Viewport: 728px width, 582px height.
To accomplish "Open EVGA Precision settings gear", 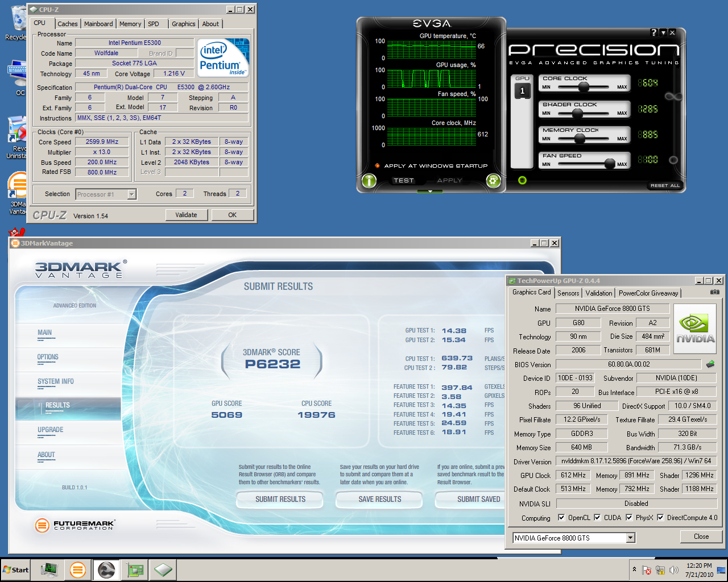I will click(x=493, y=181).
